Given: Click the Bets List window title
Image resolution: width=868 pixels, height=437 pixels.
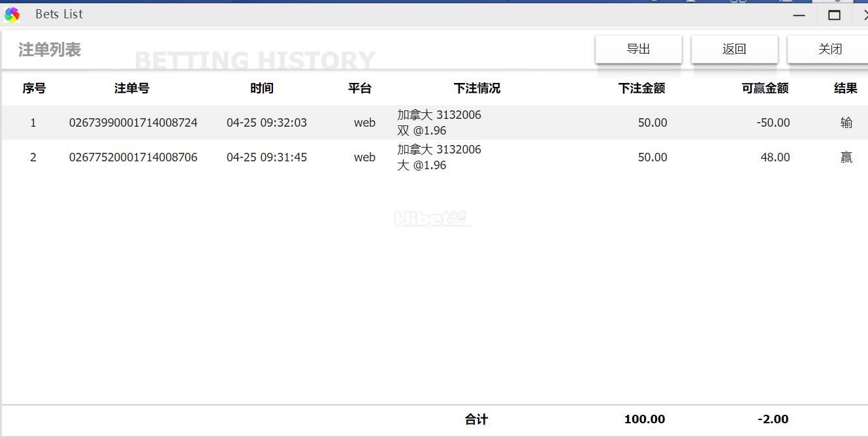Looking at the screenshot, I should click(59, 14).
